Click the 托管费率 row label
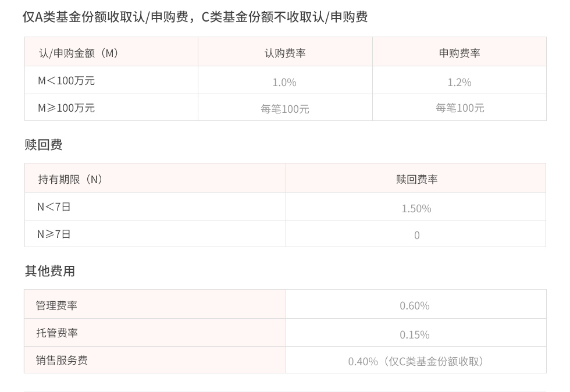The image size is (570, 392). click(56, 333)
